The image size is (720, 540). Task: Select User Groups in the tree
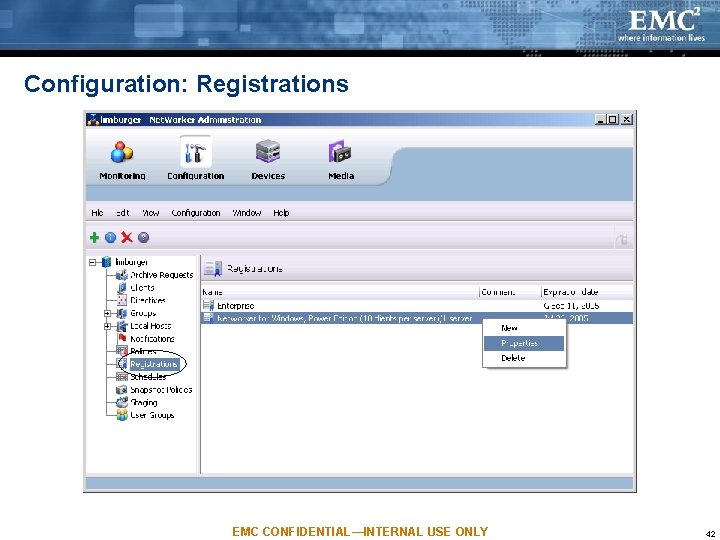point(152,415)
